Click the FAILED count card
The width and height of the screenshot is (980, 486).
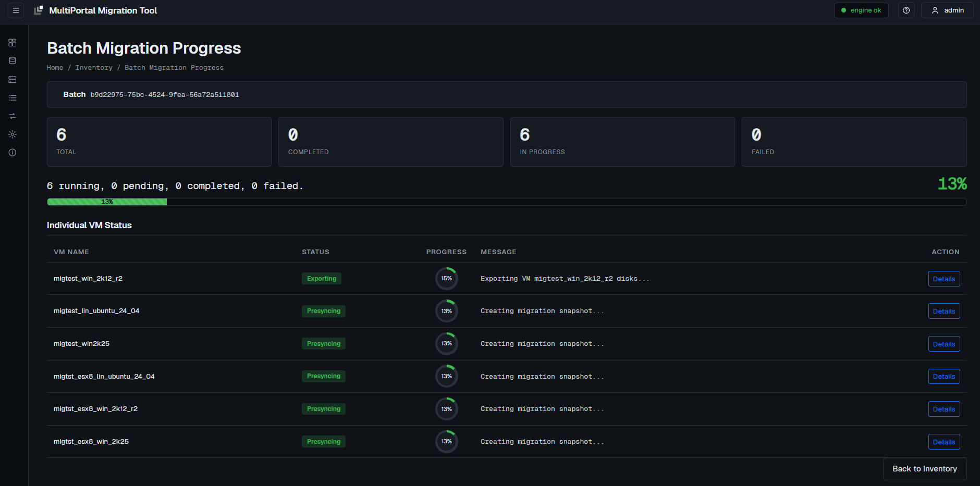(854, 142)
